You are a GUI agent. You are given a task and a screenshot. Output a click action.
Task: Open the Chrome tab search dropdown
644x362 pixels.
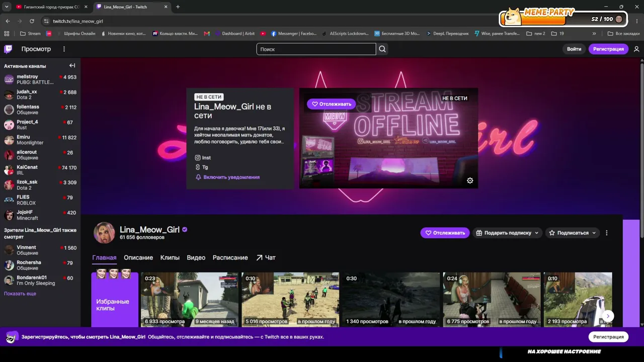coord(7,7)
